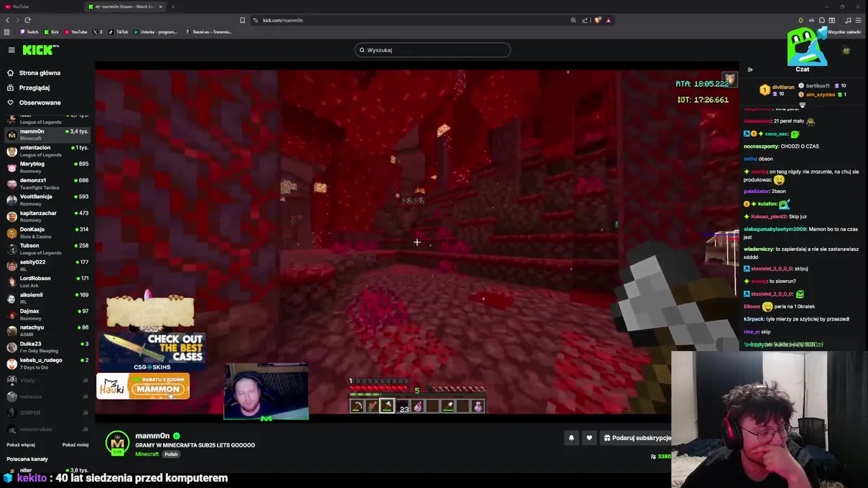Screen dimensions: 868x488
Task: Open the Wszystkie zakładki bookmarks folder
Action: click(844, 32)
